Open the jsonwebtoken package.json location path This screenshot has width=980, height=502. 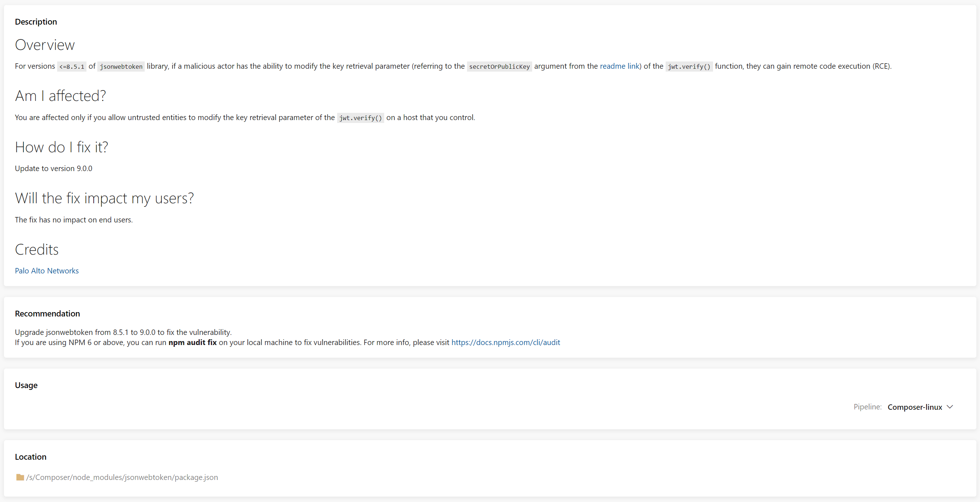(122, 477)
